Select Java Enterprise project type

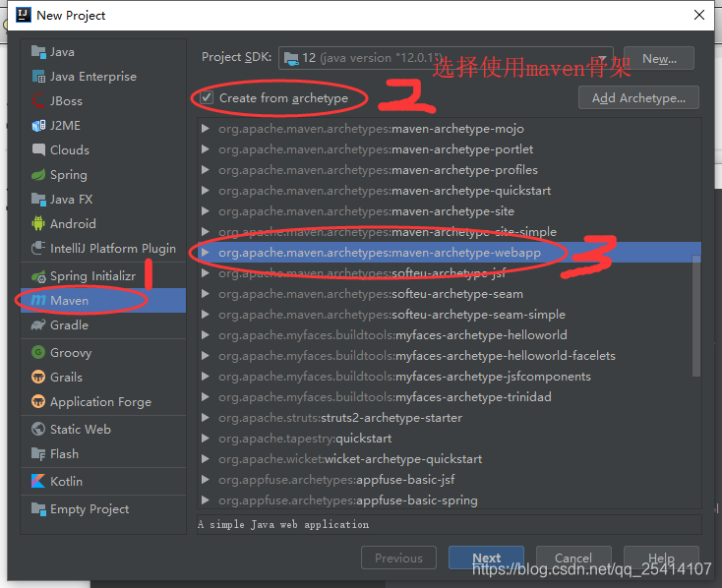(103, 77)
